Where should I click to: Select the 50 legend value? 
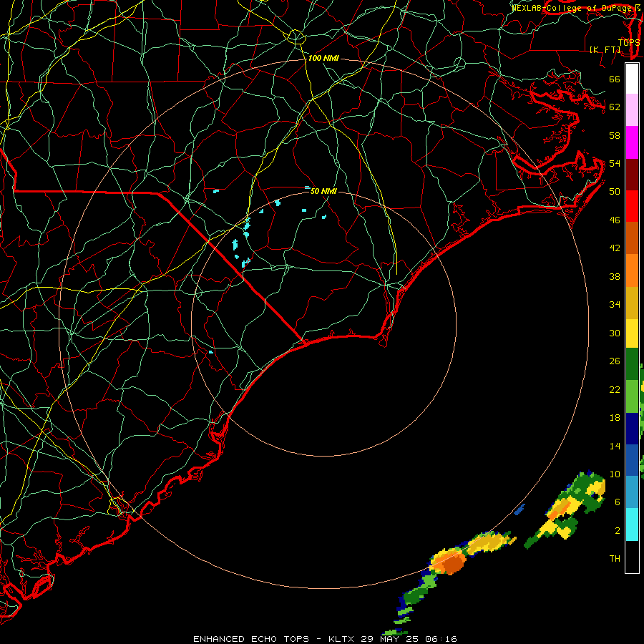point(615,191)
